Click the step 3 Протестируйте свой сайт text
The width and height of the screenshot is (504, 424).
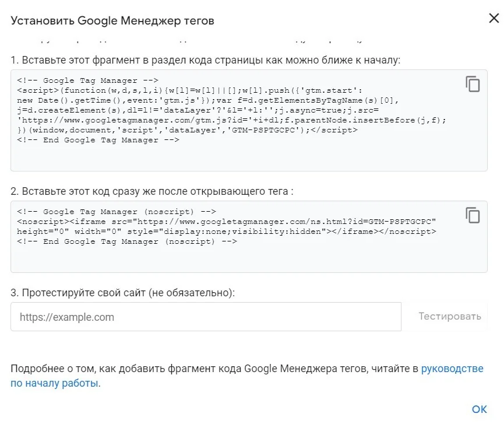coord(123,293)
